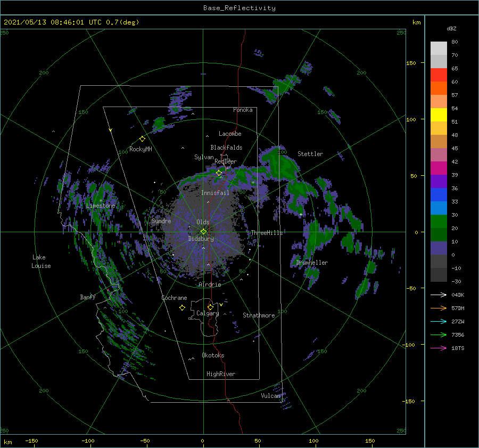Click the ThreeHills city label
This screenshot has width=479, height=448.
click(267, 233)
